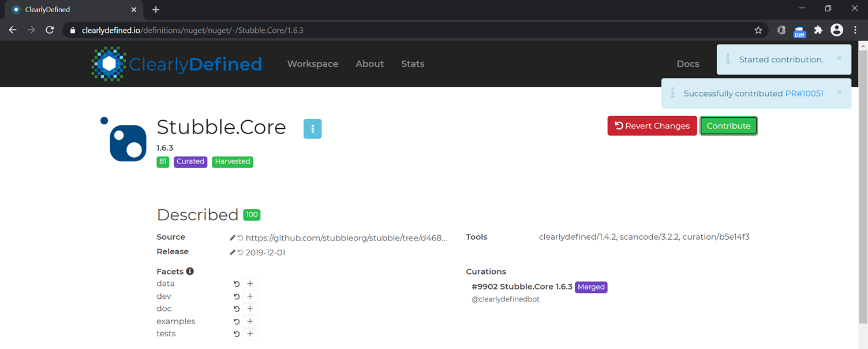Image resolution: width=868 pixels, height=349 pixels.
Task: Click the Revert Changes button
Action: click(x=652, y=126)
